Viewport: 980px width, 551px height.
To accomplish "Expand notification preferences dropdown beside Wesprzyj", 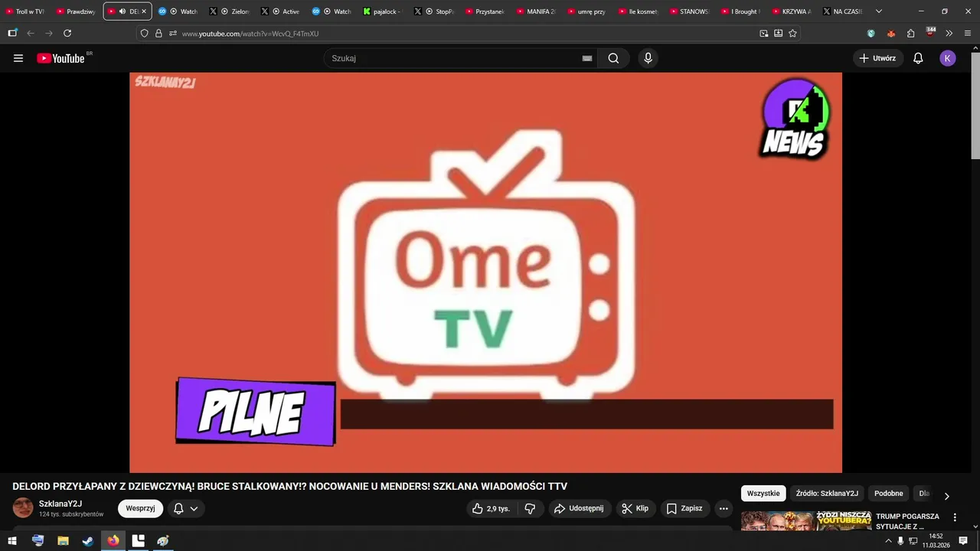I will click(x=194, y=508).
